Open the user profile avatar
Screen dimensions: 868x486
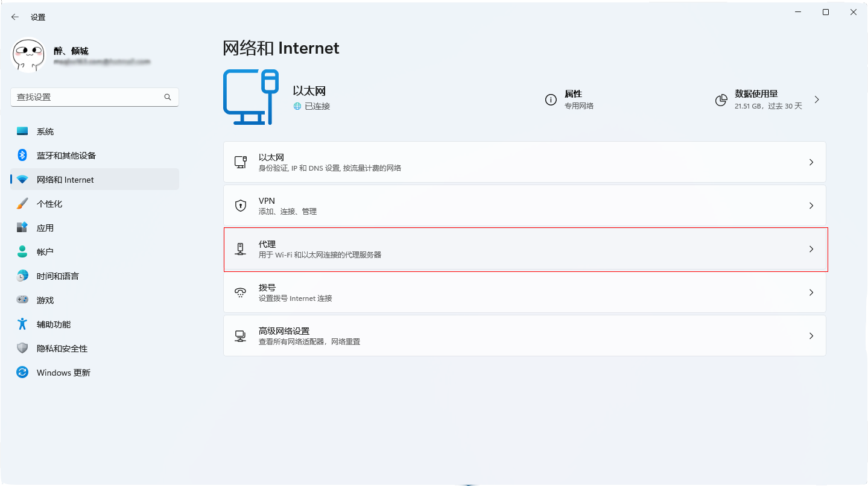(28, 56)
